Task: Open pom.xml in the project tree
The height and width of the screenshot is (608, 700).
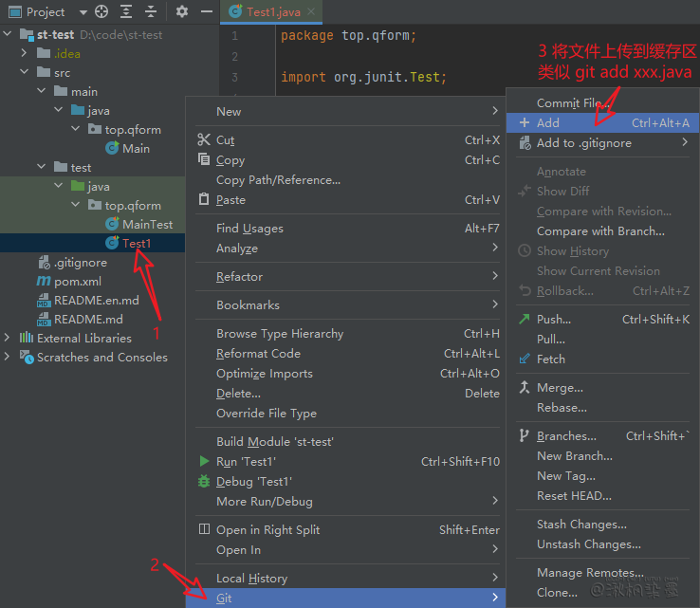Action: tap(77, 281)
